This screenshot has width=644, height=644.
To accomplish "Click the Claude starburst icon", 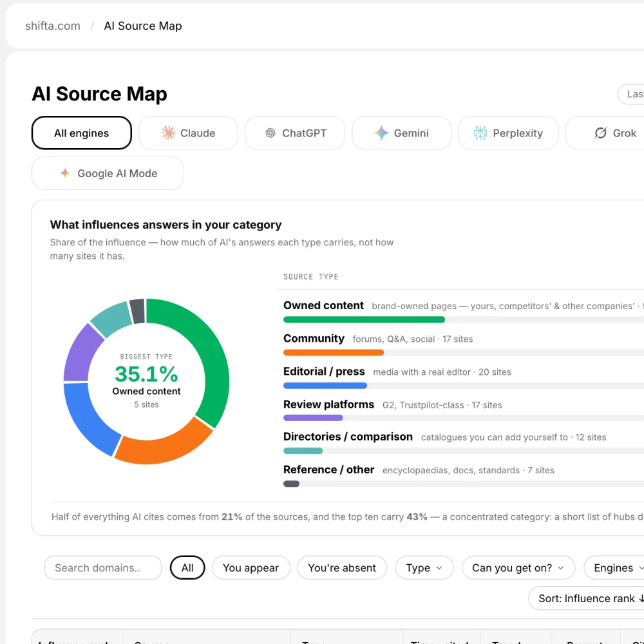I will click(x=168, y=133).
